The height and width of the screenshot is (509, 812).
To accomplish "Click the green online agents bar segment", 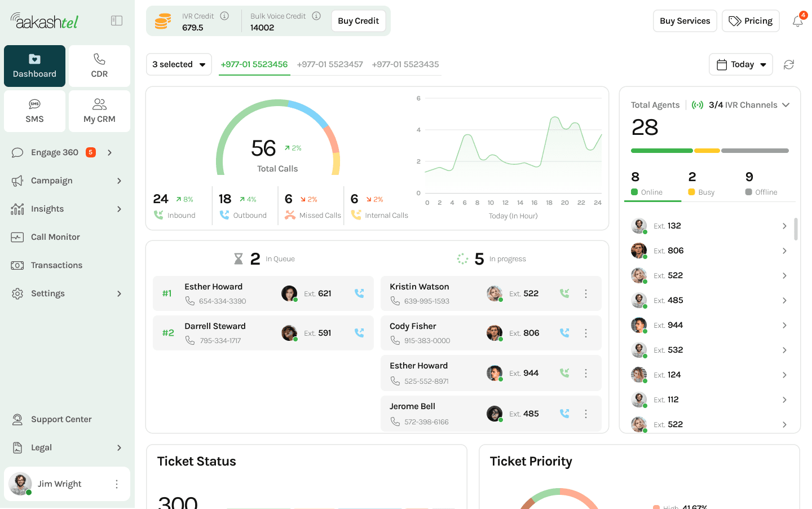I will coord(661,151).
